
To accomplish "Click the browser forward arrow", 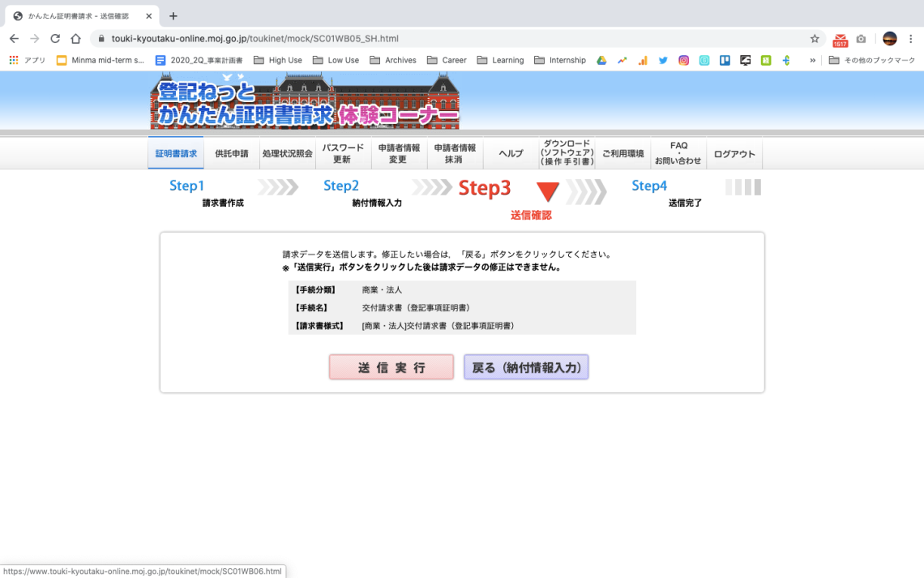I will (35, 38).
